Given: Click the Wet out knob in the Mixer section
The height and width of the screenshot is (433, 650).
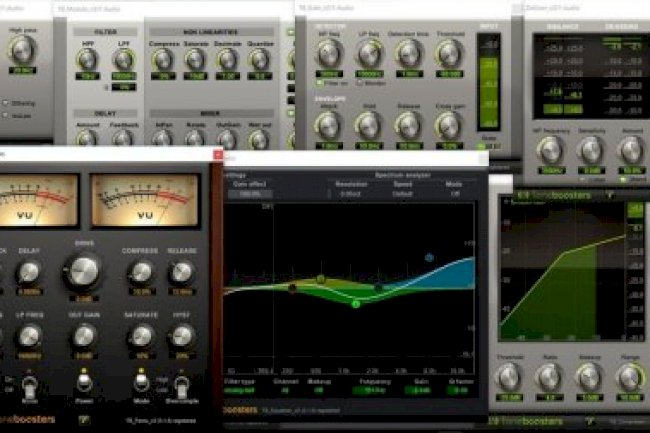Looking at the screenshot, I should click(x=260, y=138).
